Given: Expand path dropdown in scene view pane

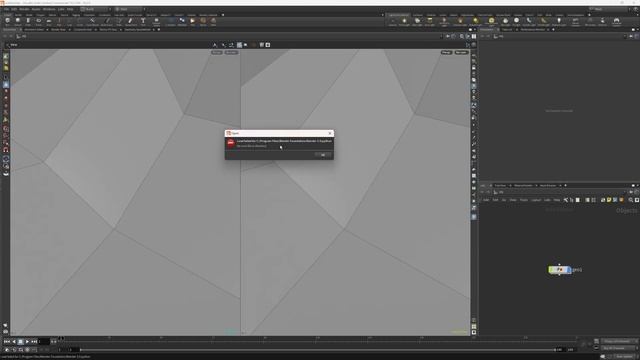Looking at the screenshot, I should pyautogui.click(x=441, y=36).
